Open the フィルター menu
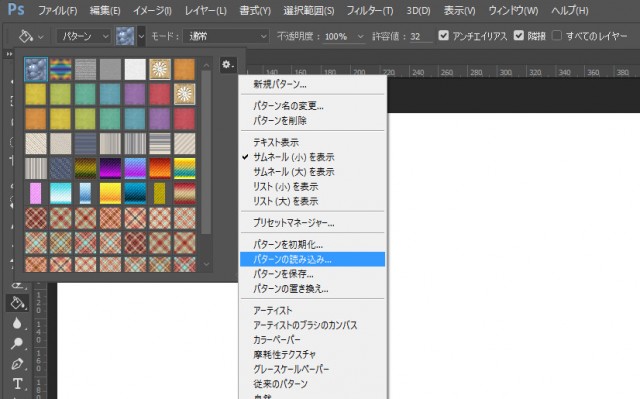 (x=370, y=11)
